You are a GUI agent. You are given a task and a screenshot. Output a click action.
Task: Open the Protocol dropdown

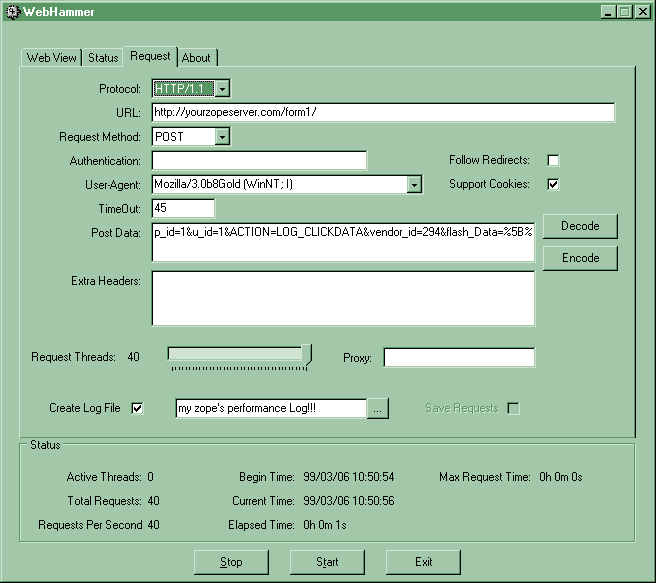(222, 89)
